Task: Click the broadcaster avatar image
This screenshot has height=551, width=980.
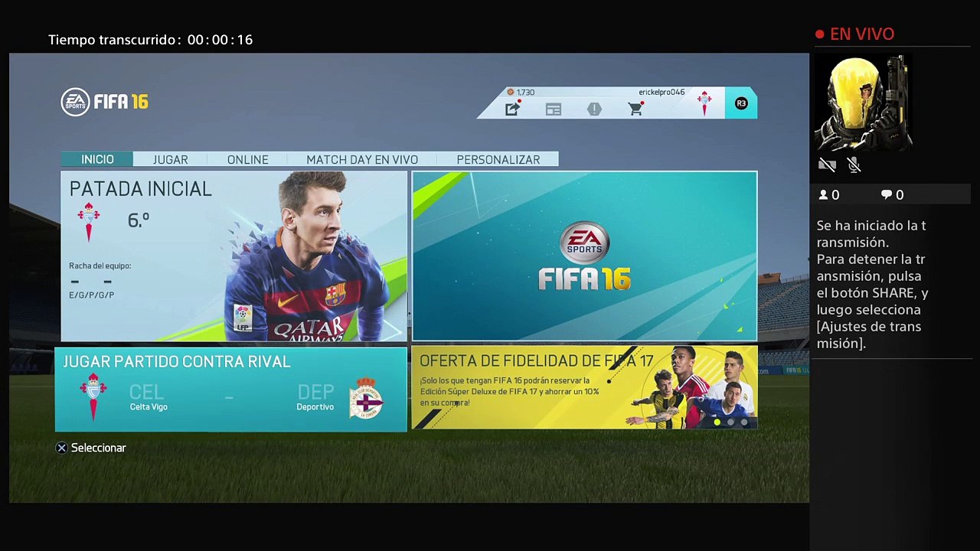Action: [x=864, y=102]
